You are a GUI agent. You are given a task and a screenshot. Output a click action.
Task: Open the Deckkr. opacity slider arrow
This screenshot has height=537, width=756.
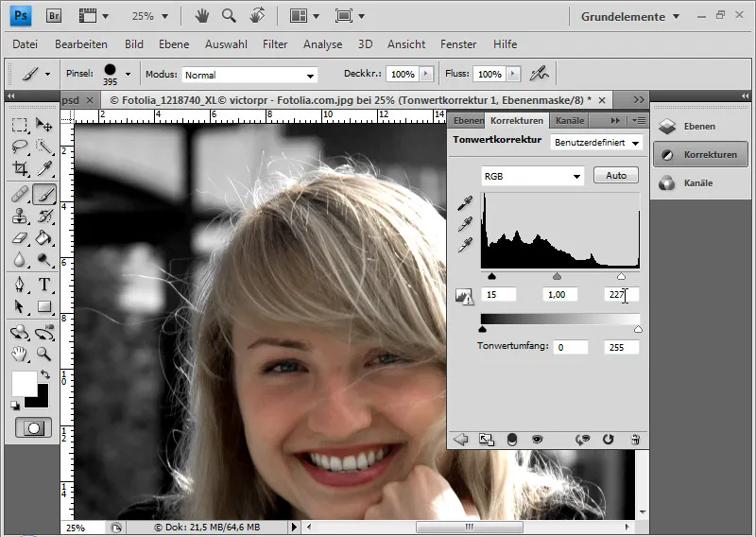(x=426, y=74)
